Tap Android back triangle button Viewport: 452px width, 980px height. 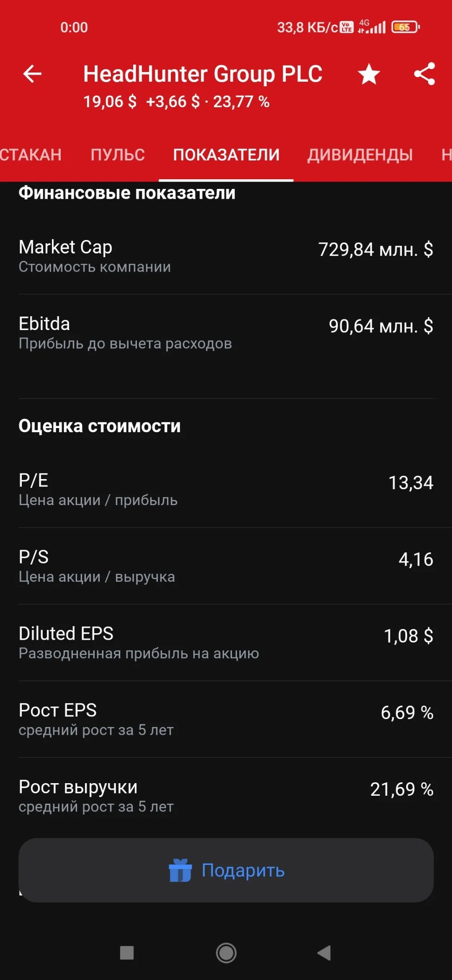pyautogui.click(x=324, y=953)
